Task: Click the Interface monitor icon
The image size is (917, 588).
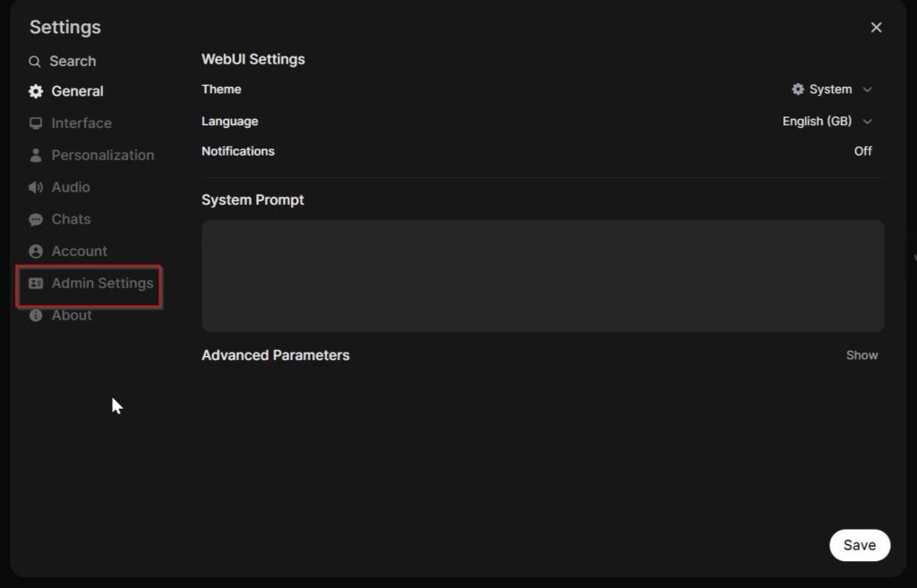Action: [x=36, y=124]
